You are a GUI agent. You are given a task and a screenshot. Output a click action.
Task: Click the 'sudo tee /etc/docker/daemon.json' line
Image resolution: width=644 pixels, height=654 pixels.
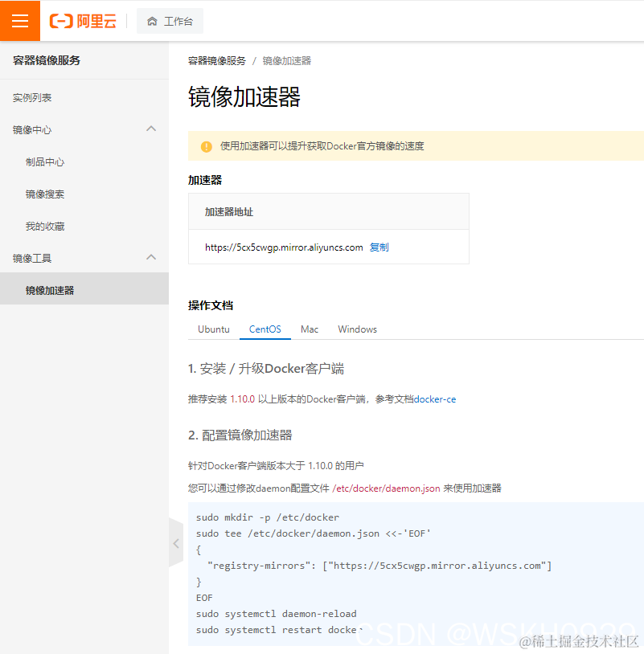coord(313,533)
